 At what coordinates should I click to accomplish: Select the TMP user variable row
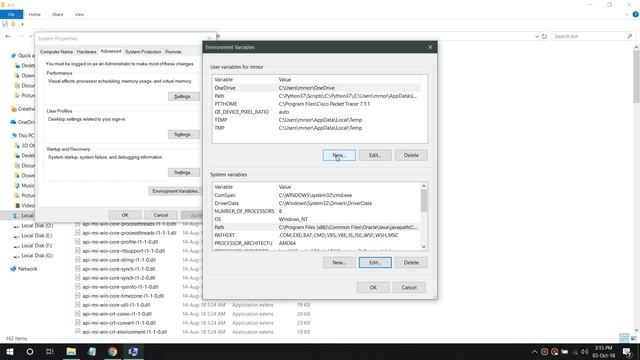(316, 128)
